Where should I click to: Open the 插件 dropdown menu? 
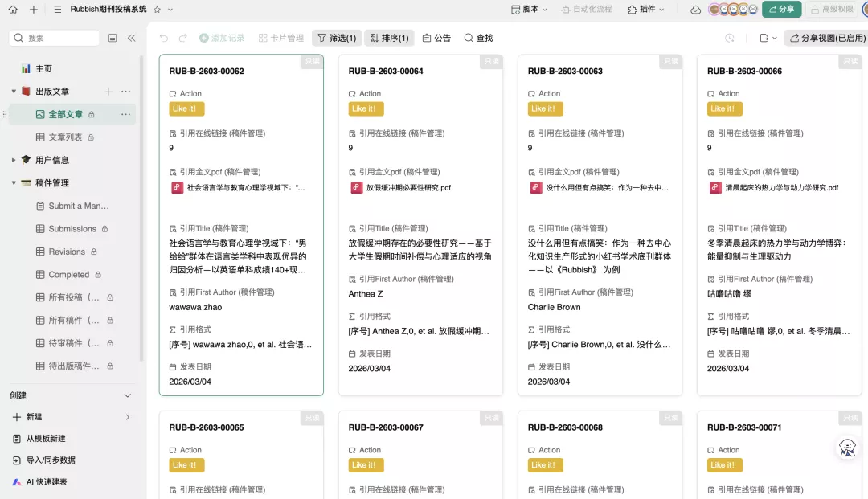tap(646, 10)
